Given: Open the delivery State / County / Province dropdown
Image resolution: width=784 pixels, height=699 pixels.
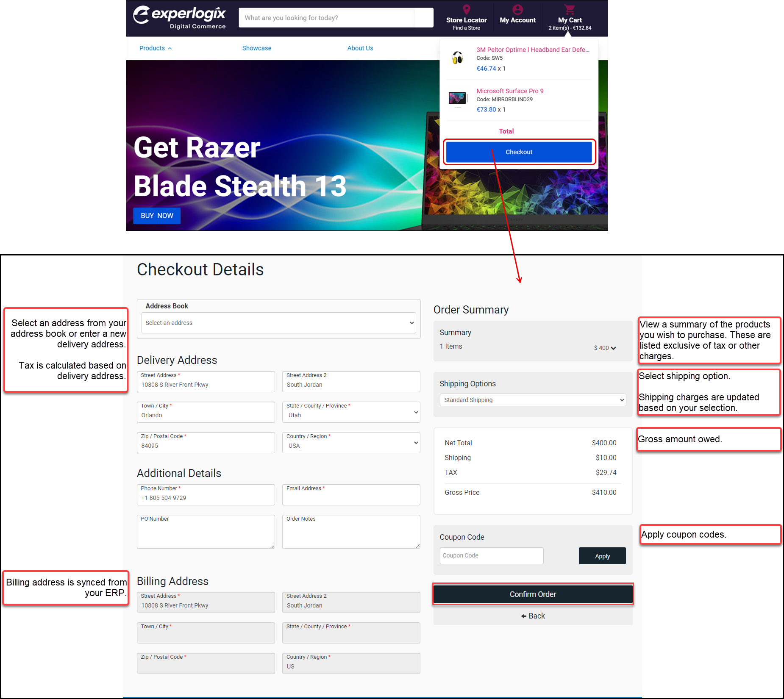Looking at the screenshot, I should coord(351,413).
